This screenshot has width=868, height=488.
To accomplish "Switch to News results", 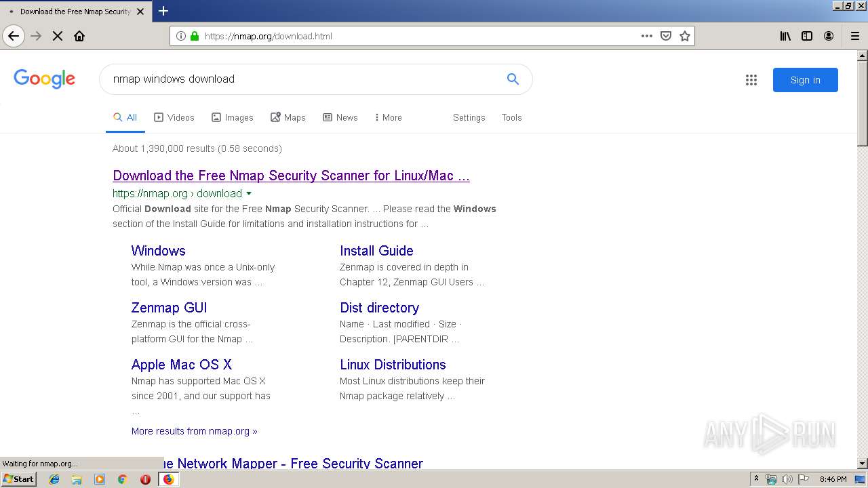I will click(340, 117).
